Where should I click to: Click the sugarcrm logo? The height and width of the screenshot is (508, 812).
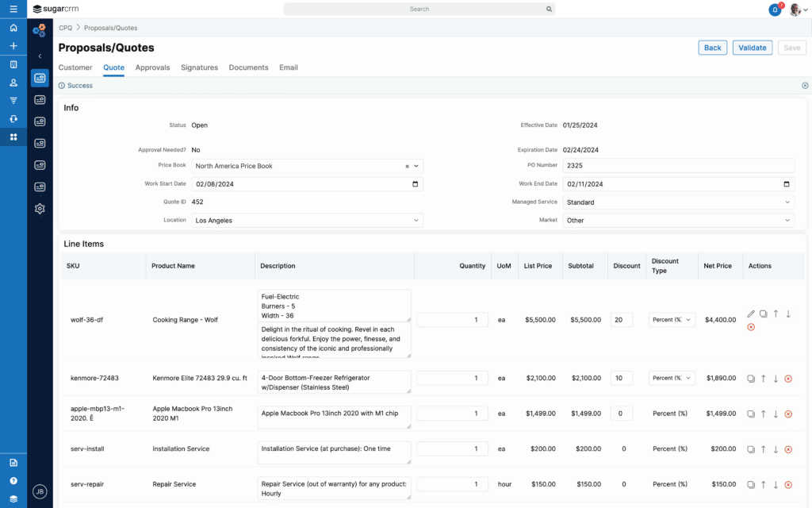[x=56, y=9]
